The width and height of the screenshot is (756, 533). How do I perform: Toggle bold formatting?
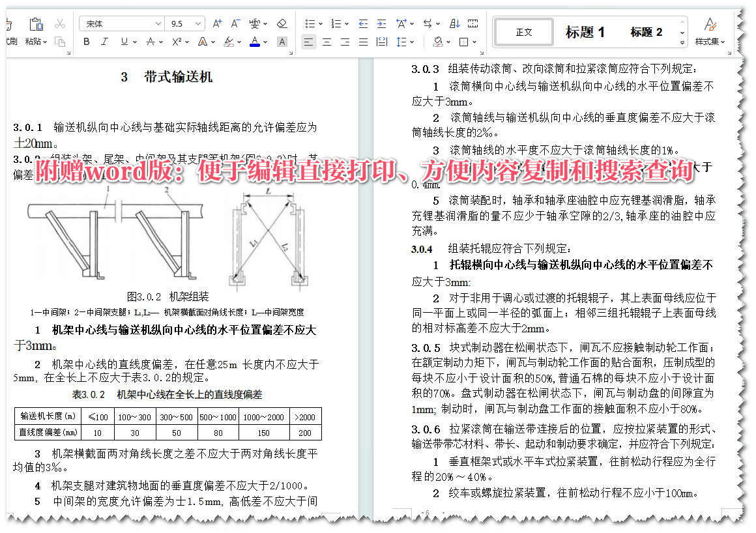(87, 41)
